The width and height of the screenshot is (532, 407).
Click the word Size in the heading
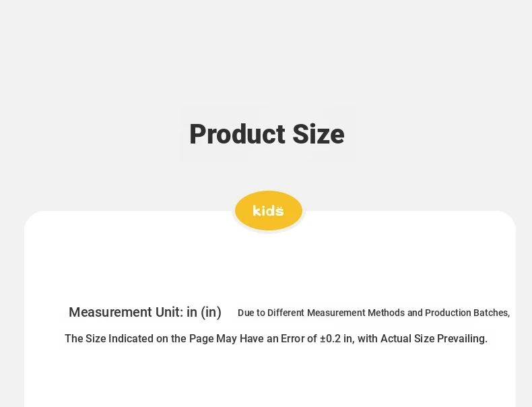pyautogui.click(x=319, y=134)
